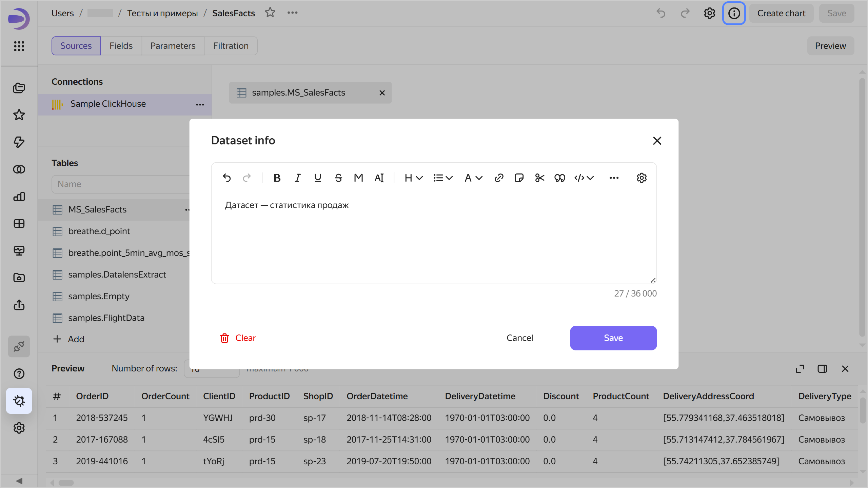Open the dataset info panel icon

coord(733,13)
